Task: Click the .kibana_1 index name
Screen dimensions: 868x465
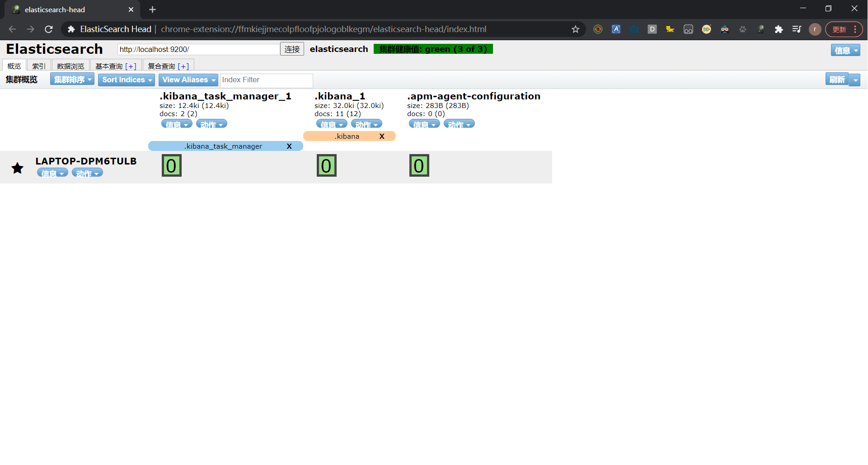Action: point(340,96)
